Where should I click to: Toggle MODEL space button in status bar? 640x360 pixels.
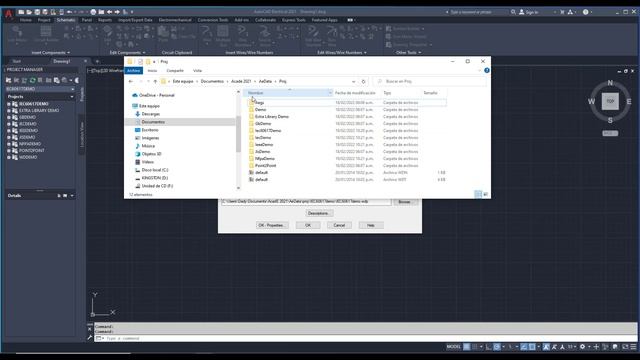coord(453,347)
